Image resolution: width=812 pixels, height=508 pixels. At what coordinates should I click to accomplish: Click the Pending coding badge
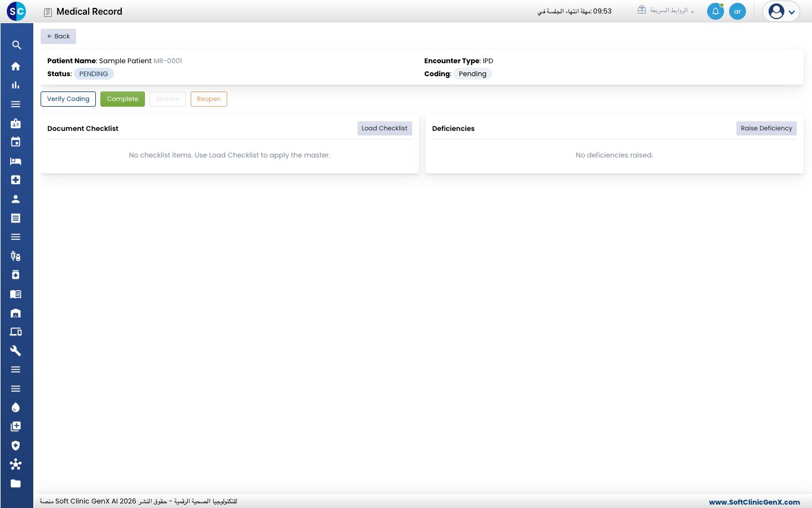tap(473, 74)
